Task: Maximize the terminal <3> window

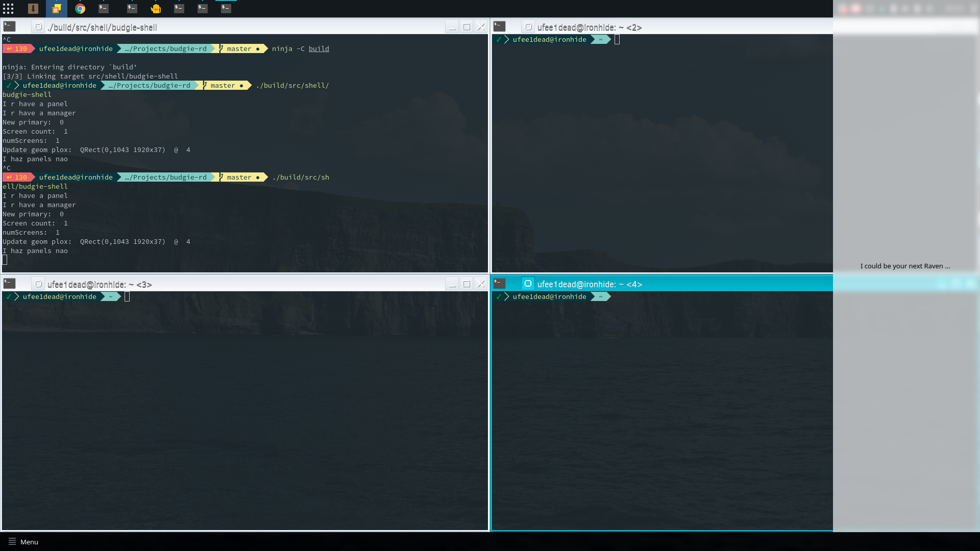Action: [x=467, y=284]
